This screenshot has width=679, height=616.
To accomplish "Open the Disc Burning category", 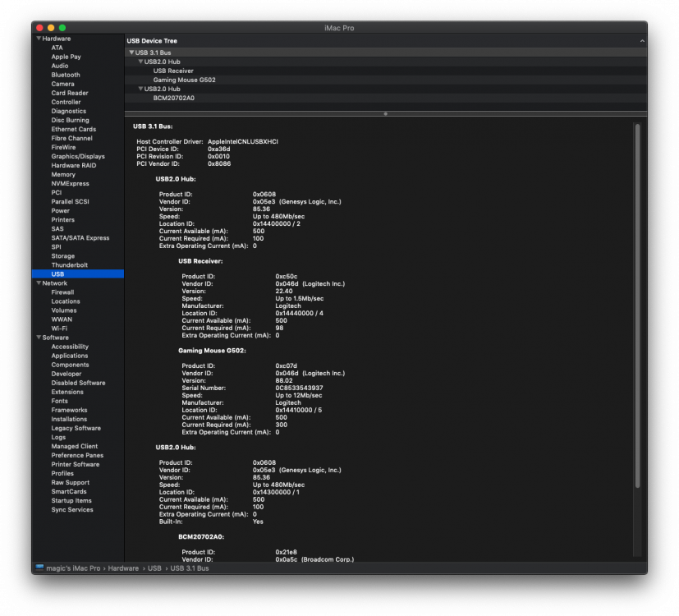I will (70, 120).
